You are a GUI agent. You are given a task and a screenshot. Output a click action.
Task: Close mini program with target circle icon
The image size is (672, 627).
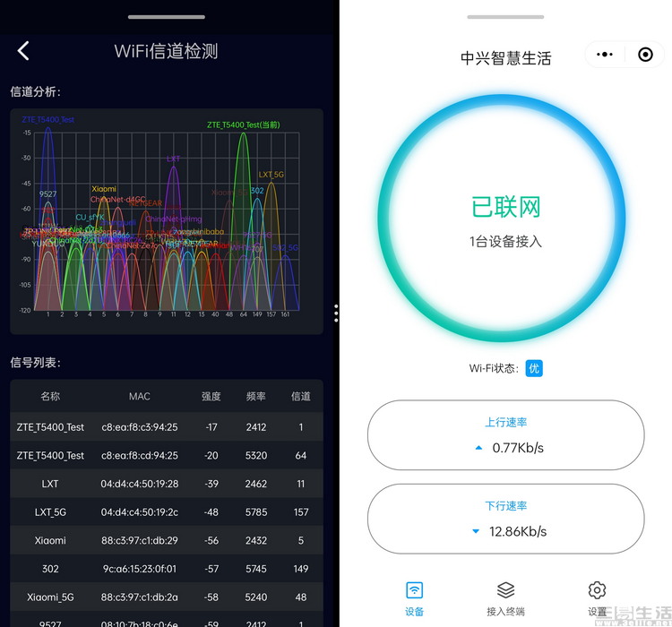click(x=645, y=55)
